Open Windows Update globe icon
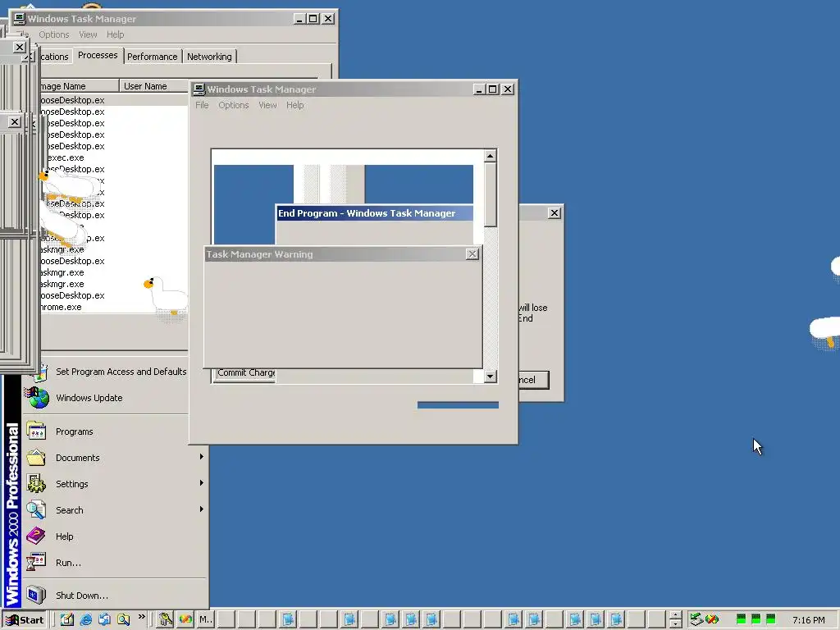 pos(38,398)
